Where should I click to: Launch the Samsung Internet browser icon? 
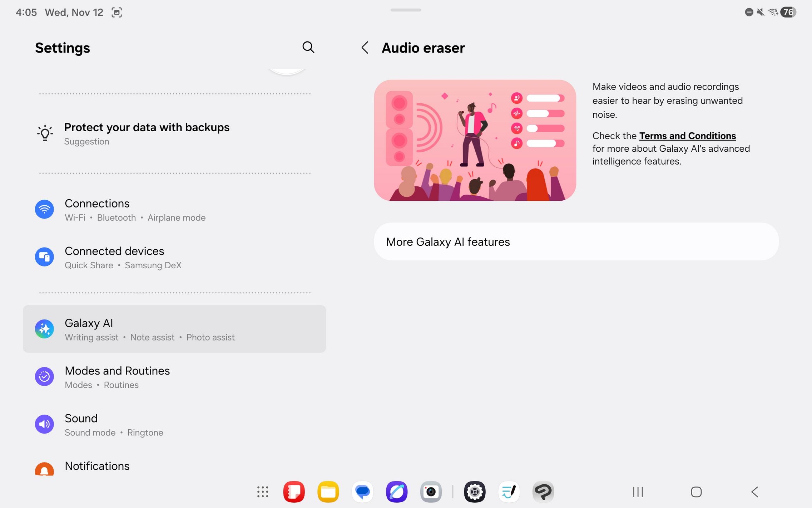click(x=397, y=492)
